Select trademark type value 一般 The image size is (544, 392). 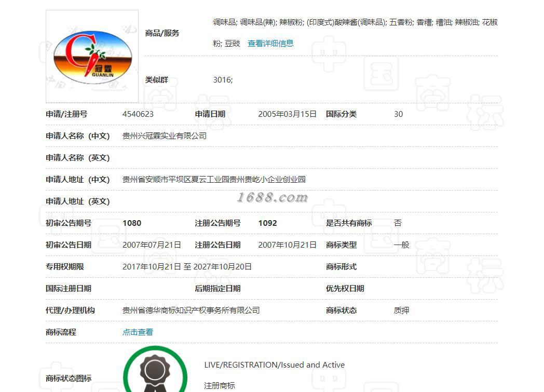pos(402,245)
